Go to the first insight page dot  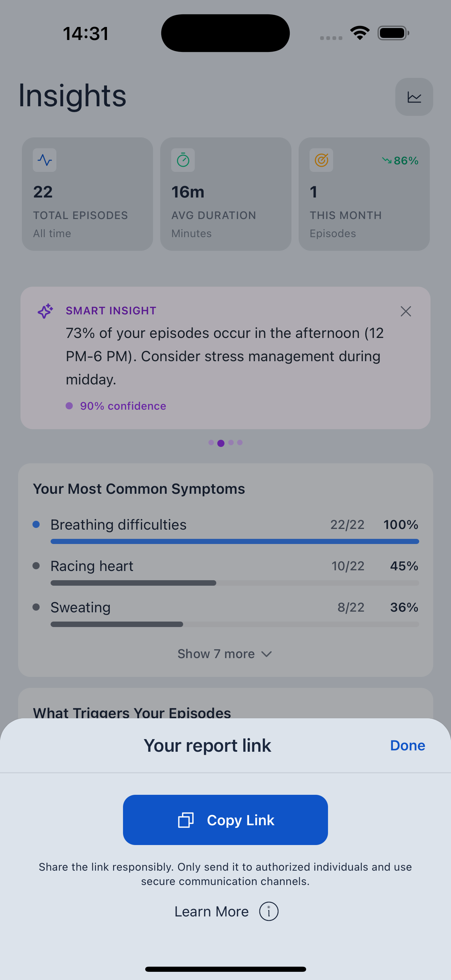(x=211, y=443)
